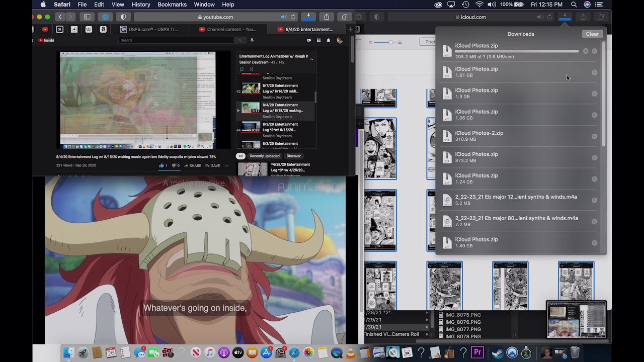Open Spotlight search in the menu bar
Image resolution: width=644 pixels, height=362 pixels.
[574, 5]
